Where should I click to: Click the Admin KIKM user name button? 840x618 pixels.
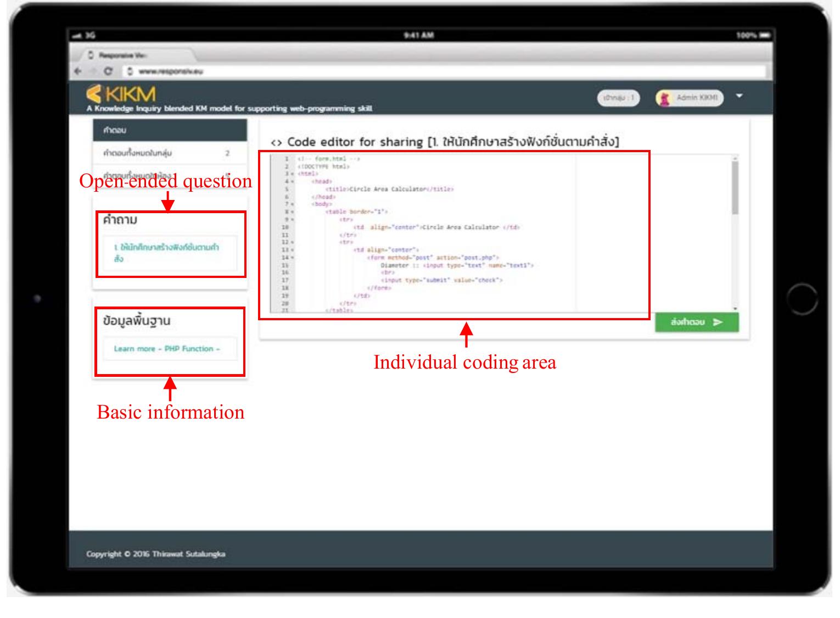click(x=690, y=98)
